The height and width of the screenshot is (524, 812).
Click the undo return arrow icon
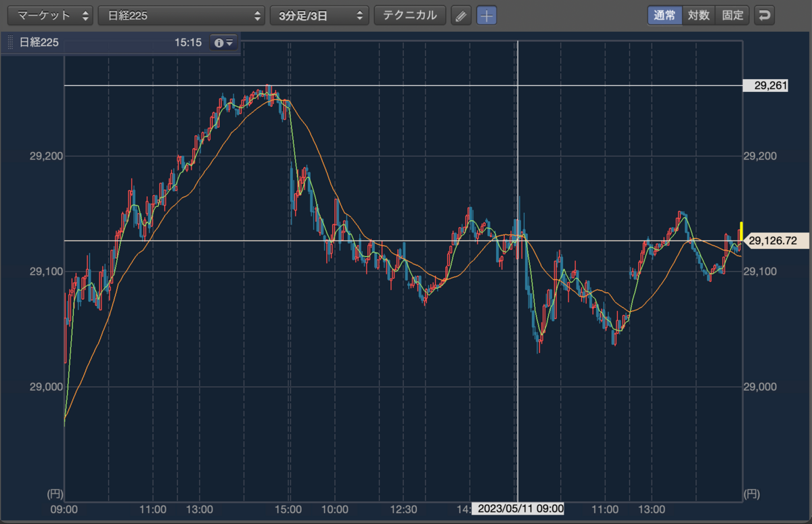[x=765, y=16]
